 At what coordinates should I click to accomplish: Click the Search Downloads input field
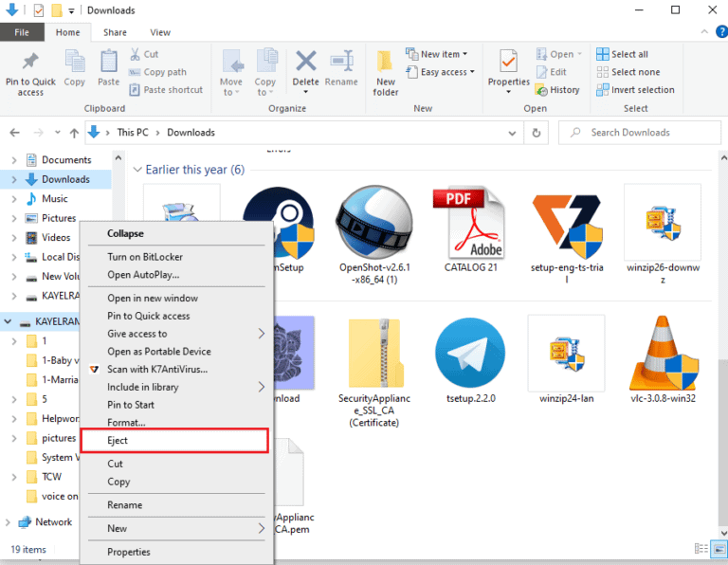pyautogui.click(x=639, y=133)
